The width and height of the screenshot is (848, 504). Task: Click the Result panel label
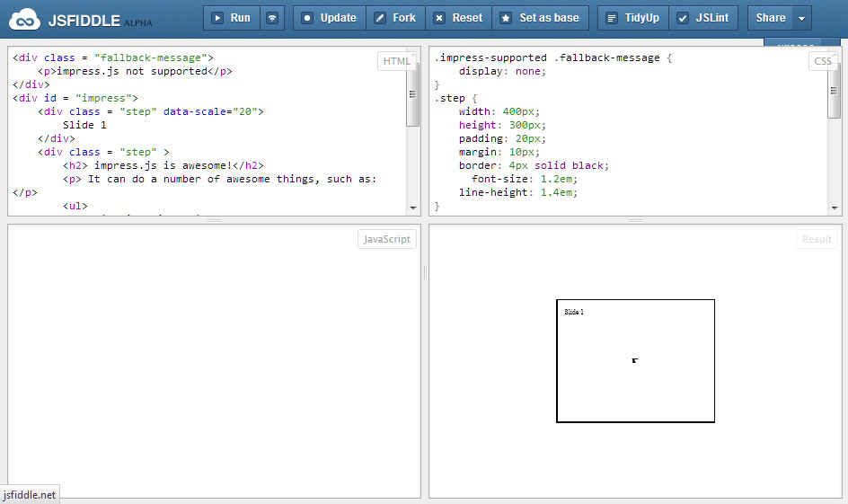817,239
